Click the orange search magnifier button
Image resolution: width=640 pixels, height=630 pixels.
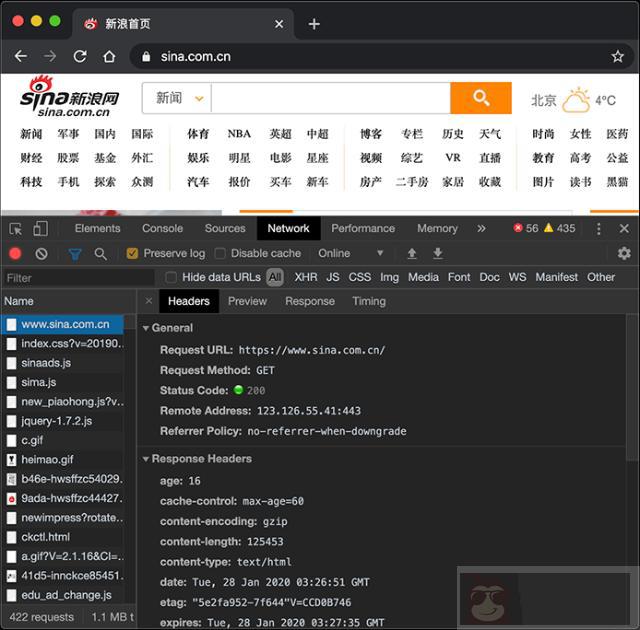coord(481,98)
